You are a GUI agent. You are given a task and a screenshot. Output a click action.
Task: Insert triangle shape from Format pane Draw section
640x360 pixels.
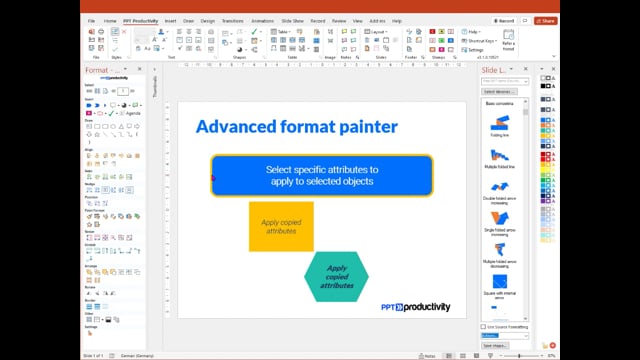coord(121,127)
